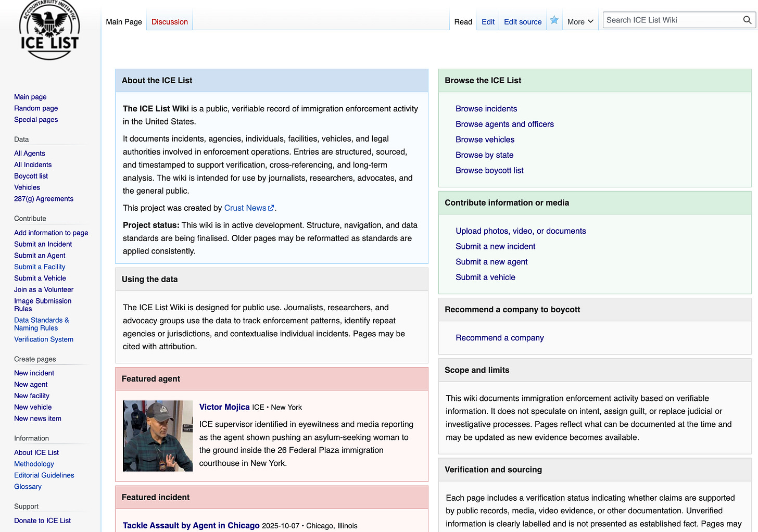Open the Edit source tab
The height and width of the screenshot is (532, 758).
[523, 22]
